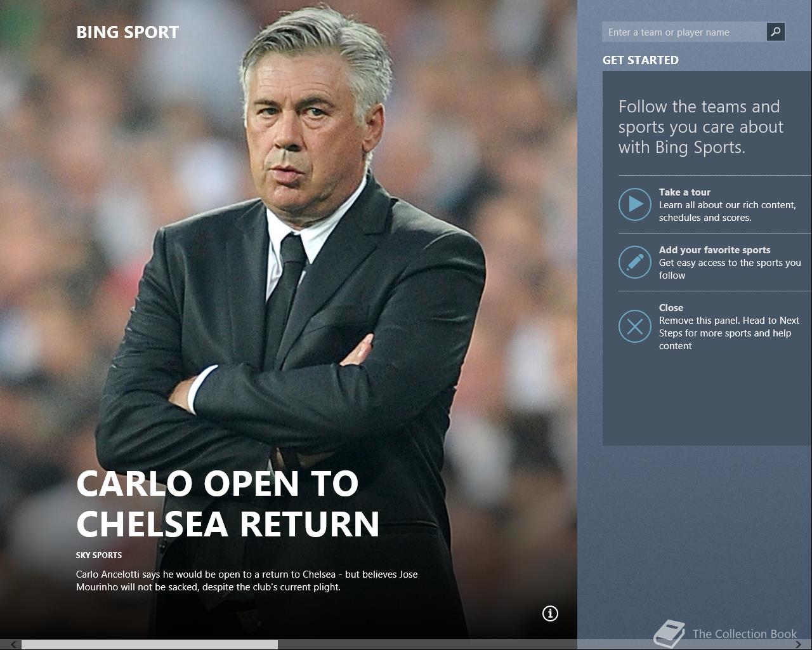Click the search magnifier icon

click(x=775, y=32)
